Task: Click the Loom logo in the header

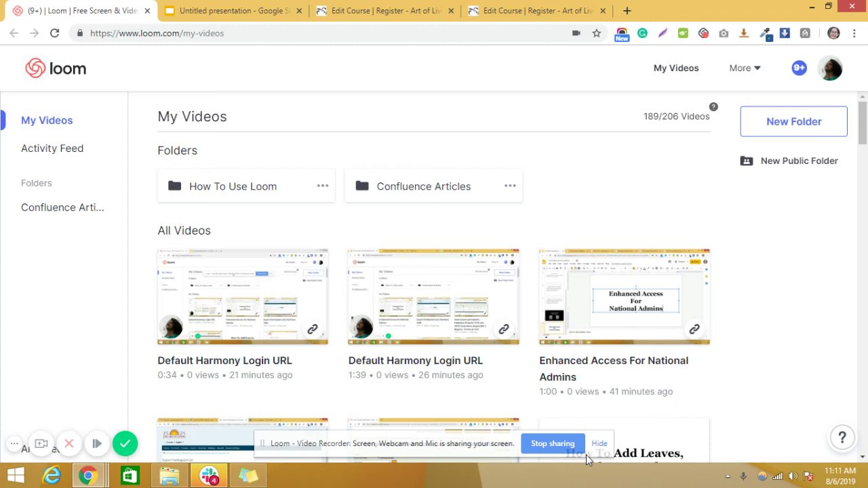Action: (x=56, y=68)
